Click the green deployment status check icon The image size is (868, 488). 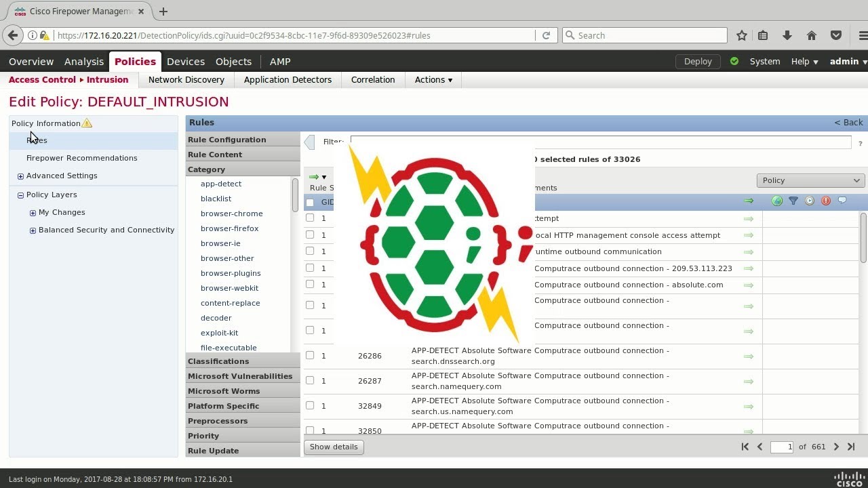pos(734,61)
